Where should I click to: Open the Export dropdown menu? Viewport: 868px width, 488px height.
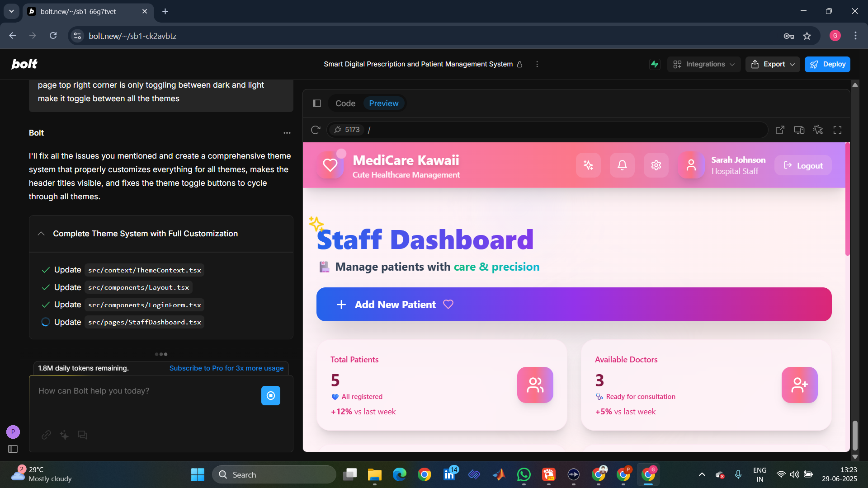[773, 64]
